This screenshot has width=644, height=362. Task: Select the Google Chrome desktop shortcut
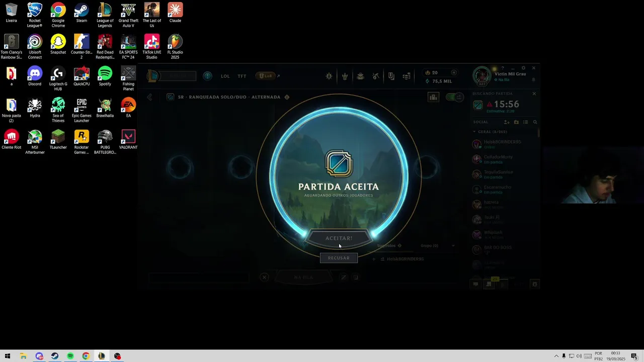(x=58, y=15)
